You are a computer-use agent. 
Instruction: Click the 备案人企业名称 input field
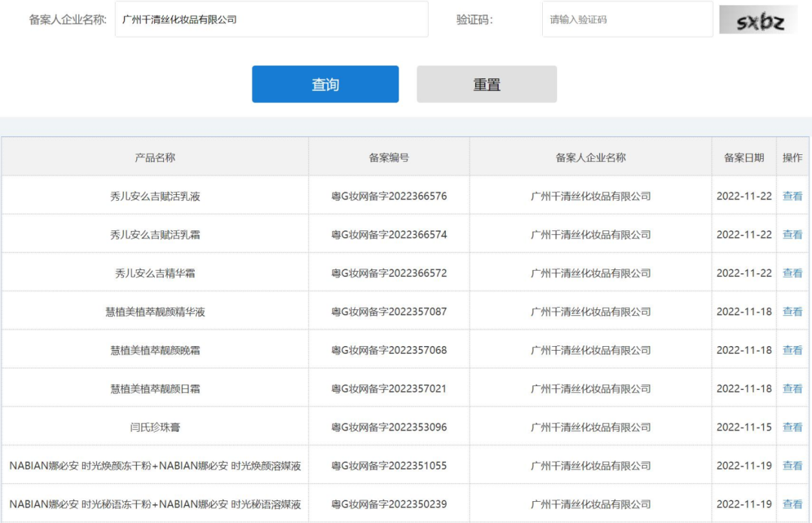[x=271, y=20]
